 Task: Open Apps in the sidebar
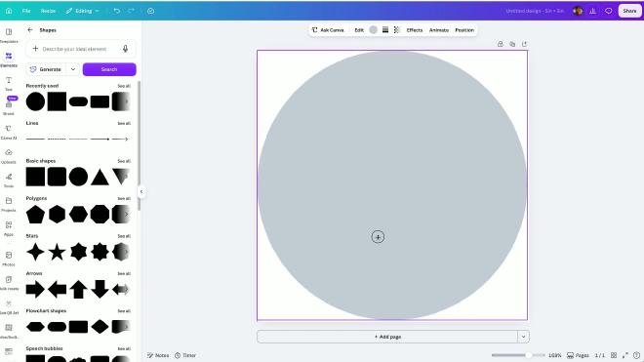[x=9, y=228]
